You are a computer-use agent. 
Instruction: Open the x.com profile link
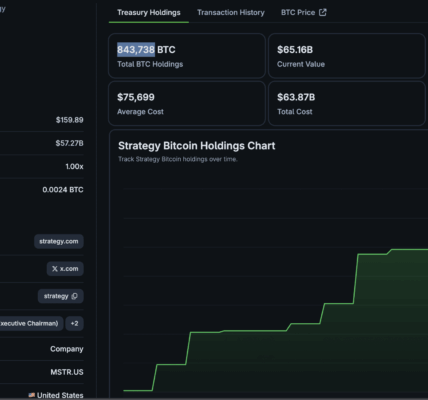[65, 269]
